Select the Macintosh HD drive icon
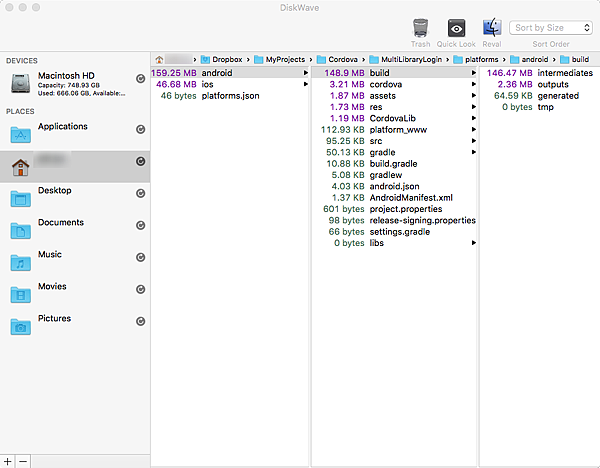This screenshot has width=600, height=468. point(21,81)
